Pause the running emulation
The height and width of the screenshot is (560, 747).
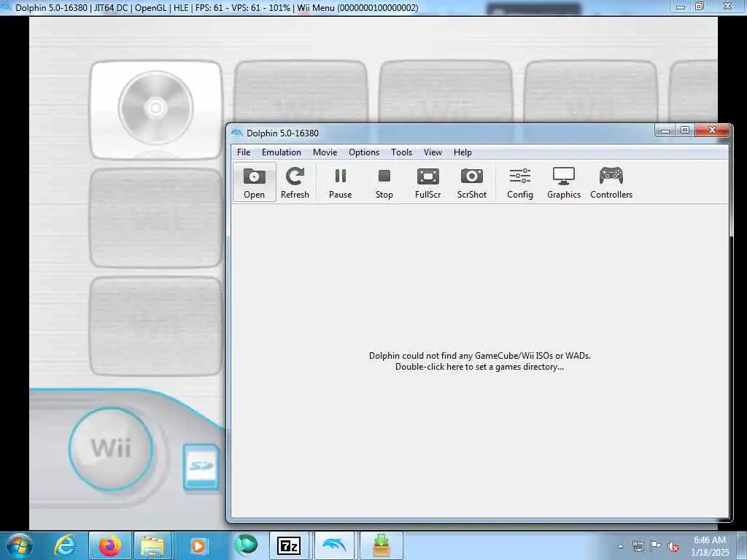[340, 182]
